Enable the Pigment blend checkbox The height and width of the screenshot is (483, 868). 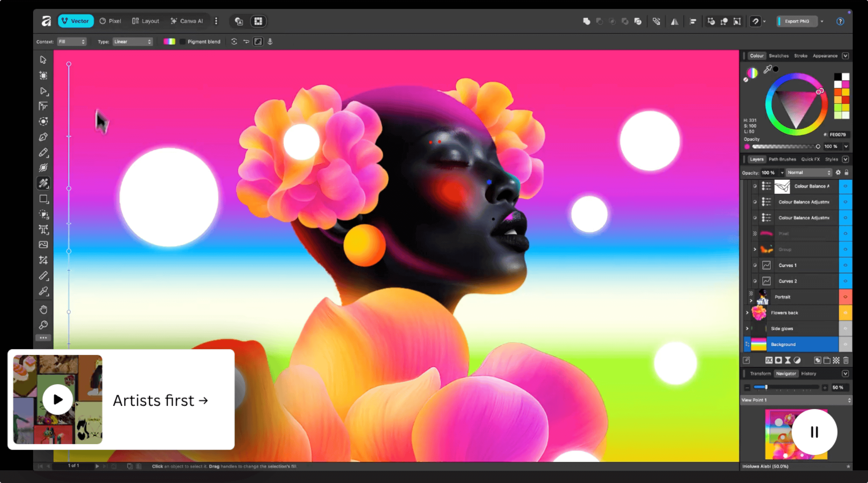(182, 41)
